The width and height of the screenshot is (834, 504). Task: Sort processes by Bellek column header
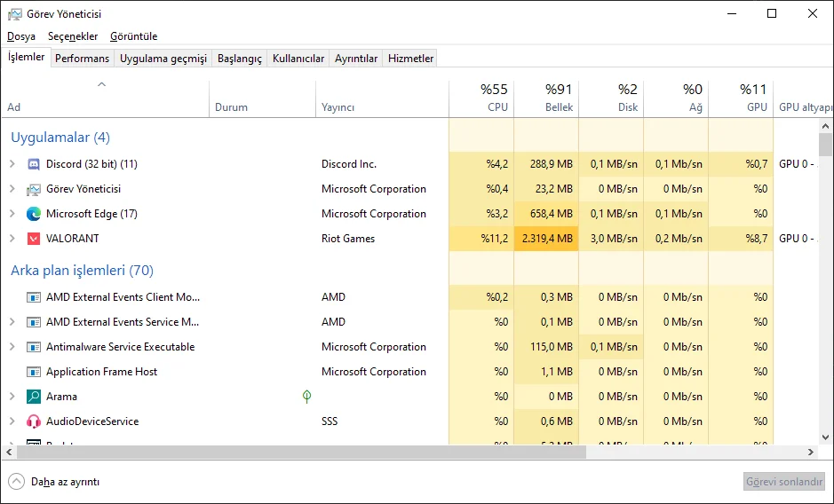tap(546, 98)
